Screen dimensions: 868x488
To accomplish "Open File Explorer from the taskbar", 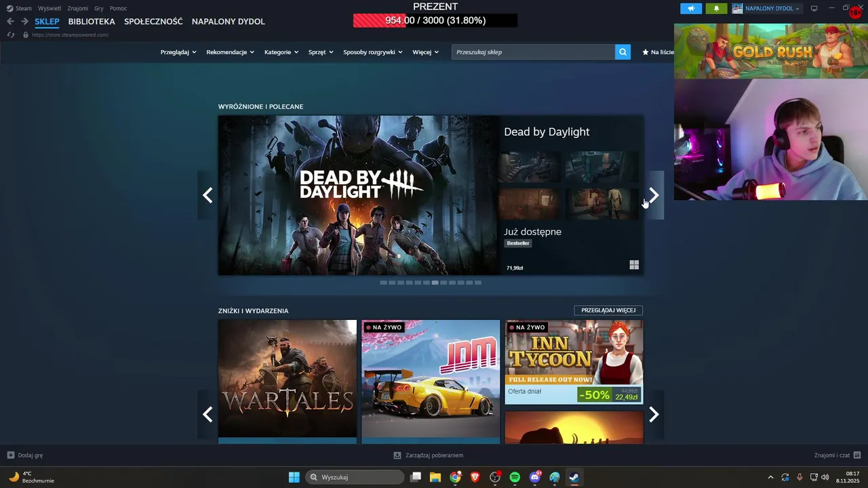I will pos(435,477).
